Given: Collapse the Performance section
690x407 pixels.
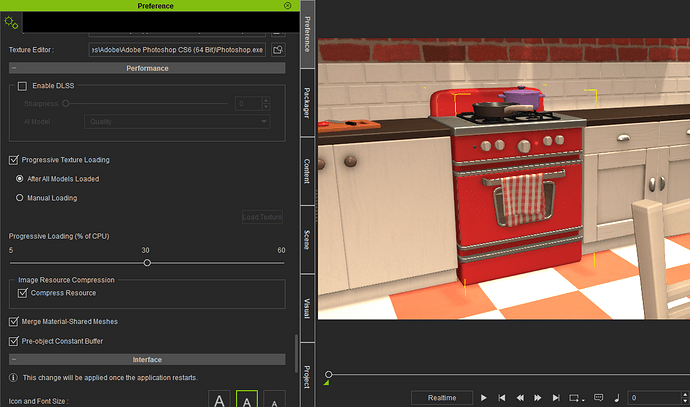Looking at the screenshot, I should [x=14, y=68].
